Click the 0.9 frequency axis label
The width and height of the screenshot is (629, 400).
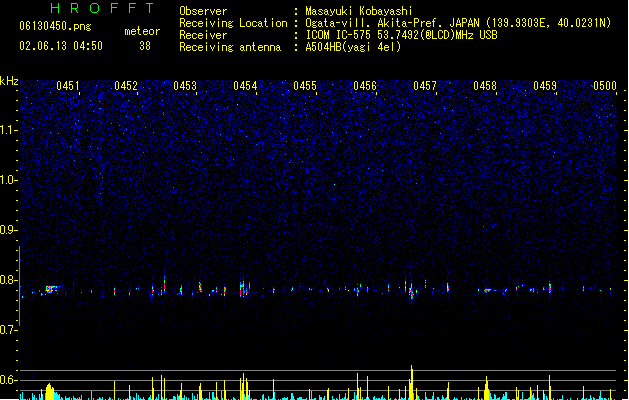pos(8,230)
